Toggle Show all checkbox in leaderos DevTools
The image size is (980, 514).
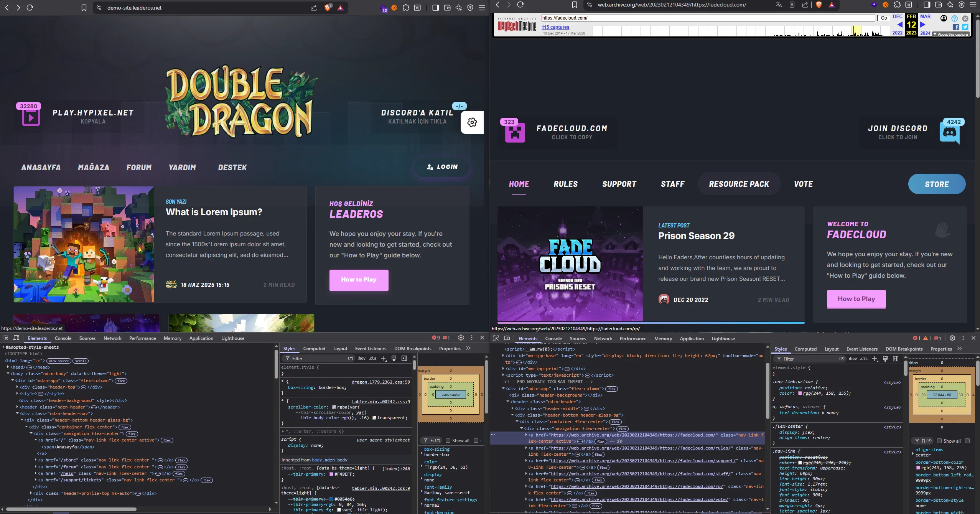pos(448,440)
